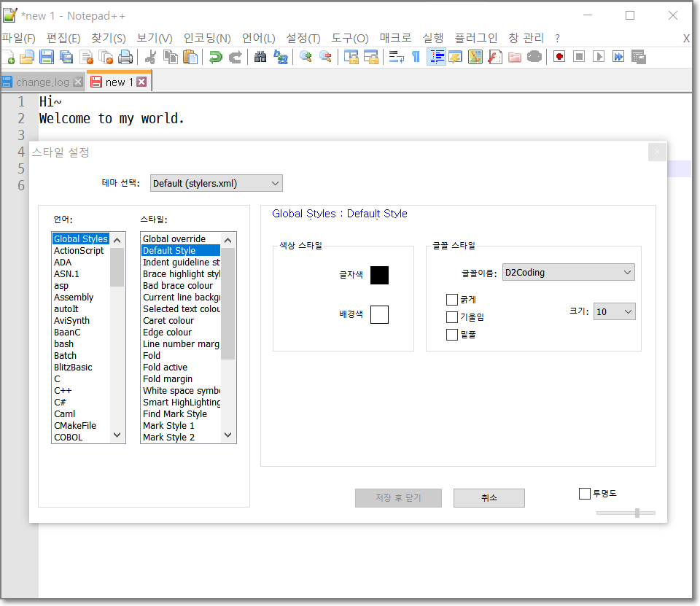
Task: Click the Replace toolbar icon
Action: click(x=280, y=57)
